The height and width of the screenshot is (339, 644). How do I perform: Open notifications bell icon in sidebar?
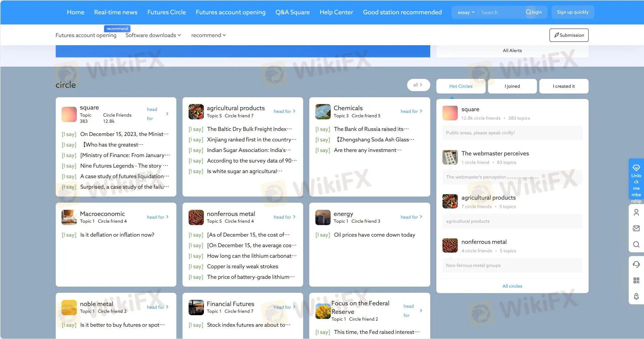(x=636, y=296)
